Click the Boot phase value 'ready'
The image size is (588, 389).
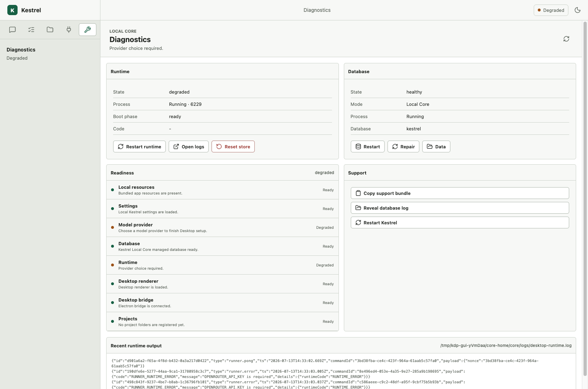click(x=175, y=116)
